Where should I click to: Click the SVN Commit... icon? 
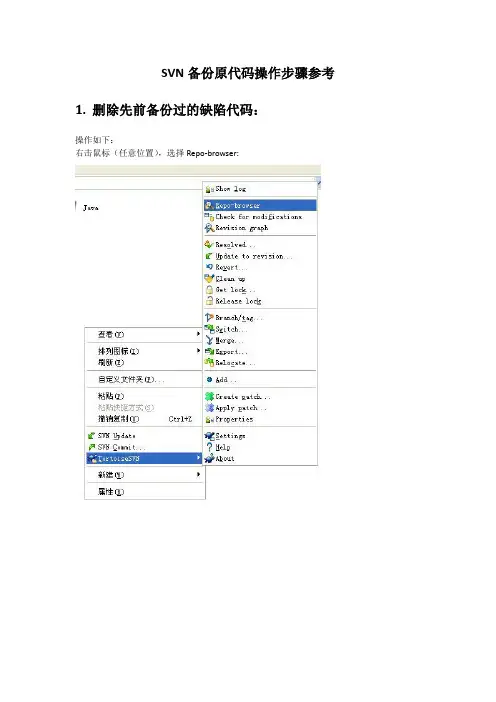[x=92, y=447]
